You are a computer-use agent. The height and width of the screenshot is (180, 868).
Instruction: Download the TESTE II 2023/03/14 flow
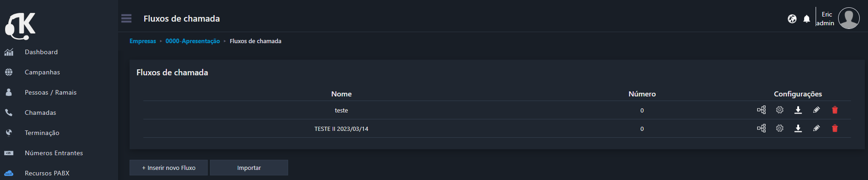[798, 128]
